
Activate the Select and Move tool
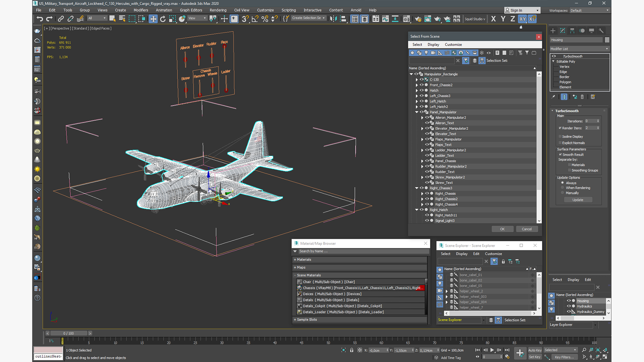pyautogui.click(x=153, y=19)
